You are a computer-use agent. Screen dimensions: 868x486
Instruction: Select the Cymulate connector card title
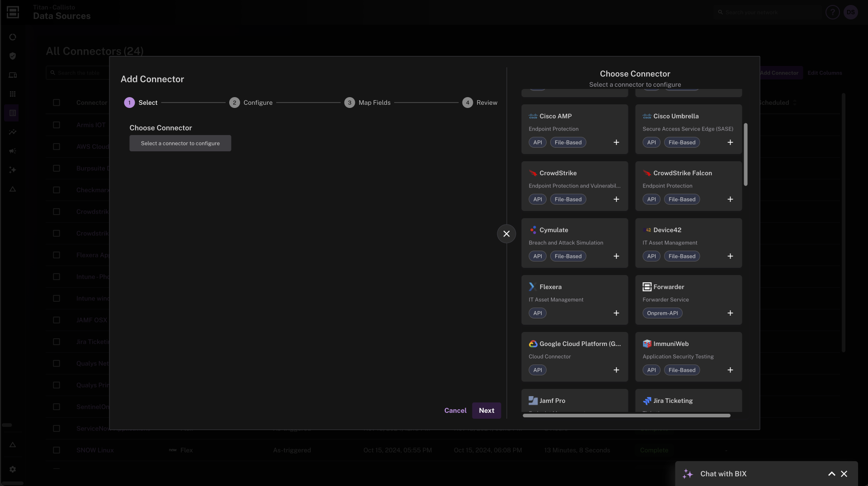pos(554,230)
